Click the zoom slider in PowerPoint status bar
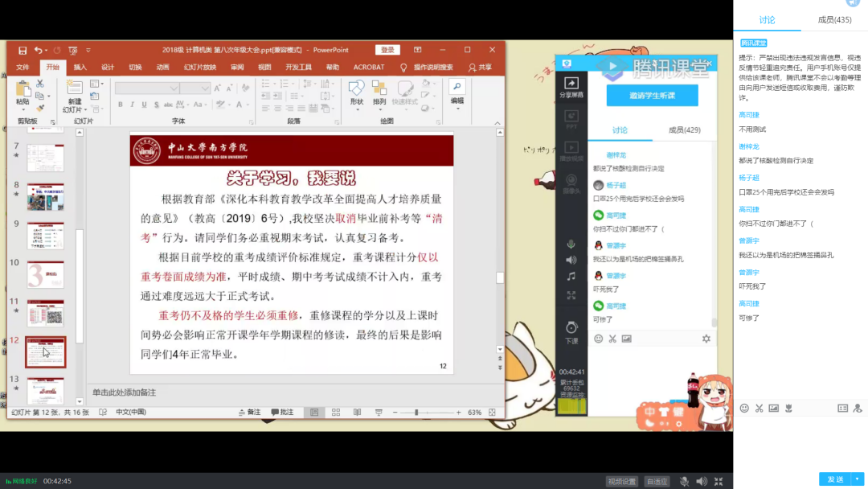This screenshot has height=489, width=868. [x=416, y=413]
